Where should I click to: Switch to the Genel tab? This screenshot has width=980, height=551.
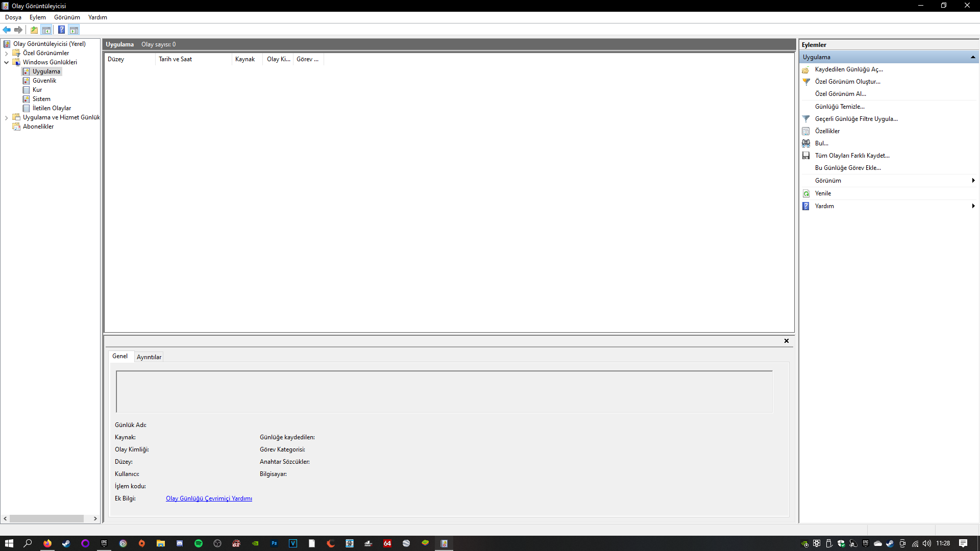click(x=120, y=356)
